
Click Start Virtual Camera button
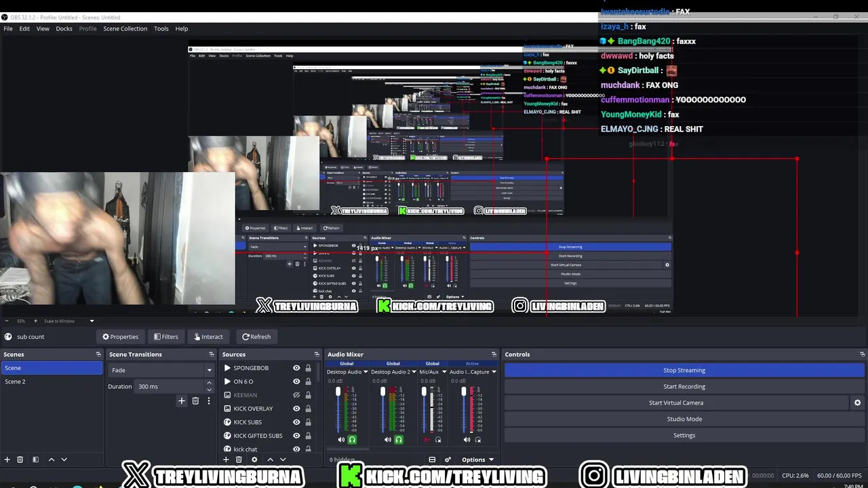click(676, 403)
